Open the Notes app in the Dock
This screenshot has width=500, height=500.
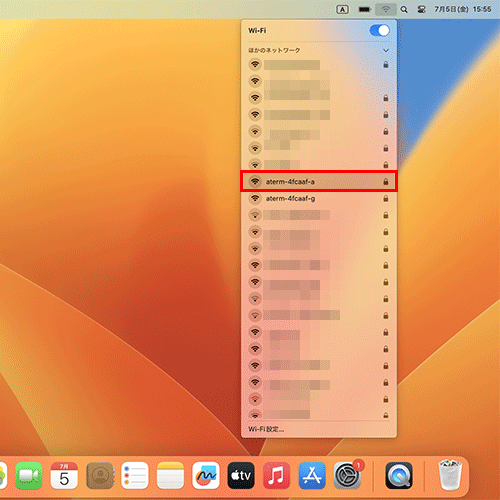[170, 475]
